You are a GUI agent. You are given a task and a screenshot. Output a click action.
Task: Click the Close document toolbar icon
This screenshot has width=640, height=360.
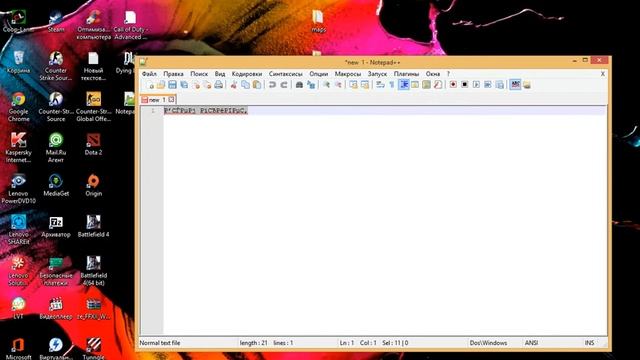point(196,85)
